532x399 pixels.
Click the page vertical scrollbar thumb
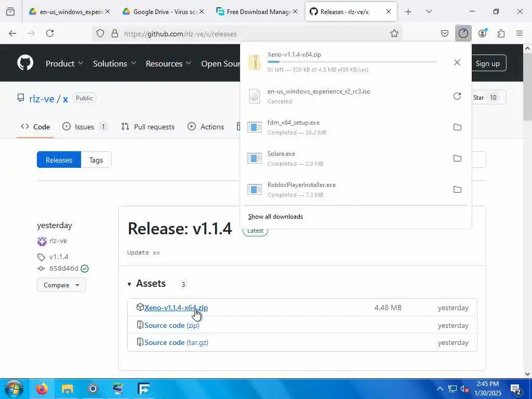click(x=527, y=87)
